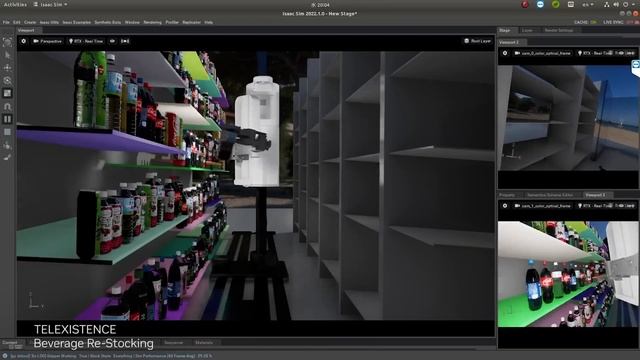Open the Synthetic Data menu

click(x=108, y=22)
